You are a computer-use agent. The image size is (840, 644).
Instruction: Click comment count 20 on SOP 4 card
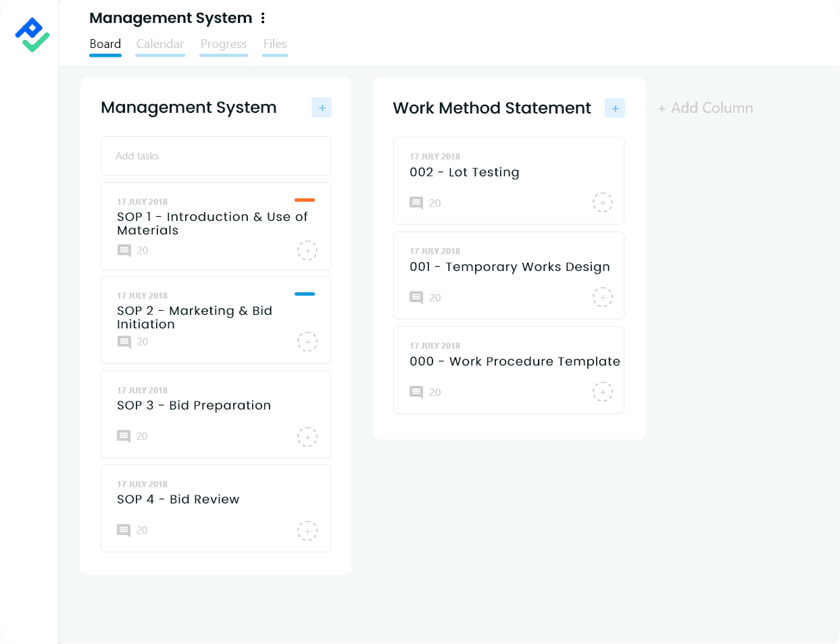click(x=142, y=530)
